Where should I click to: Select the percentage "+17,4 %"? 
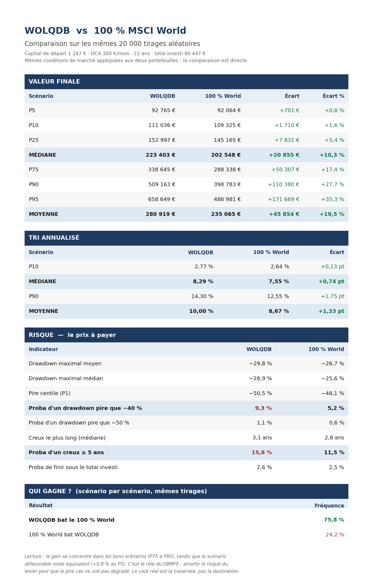pos(333,170)
